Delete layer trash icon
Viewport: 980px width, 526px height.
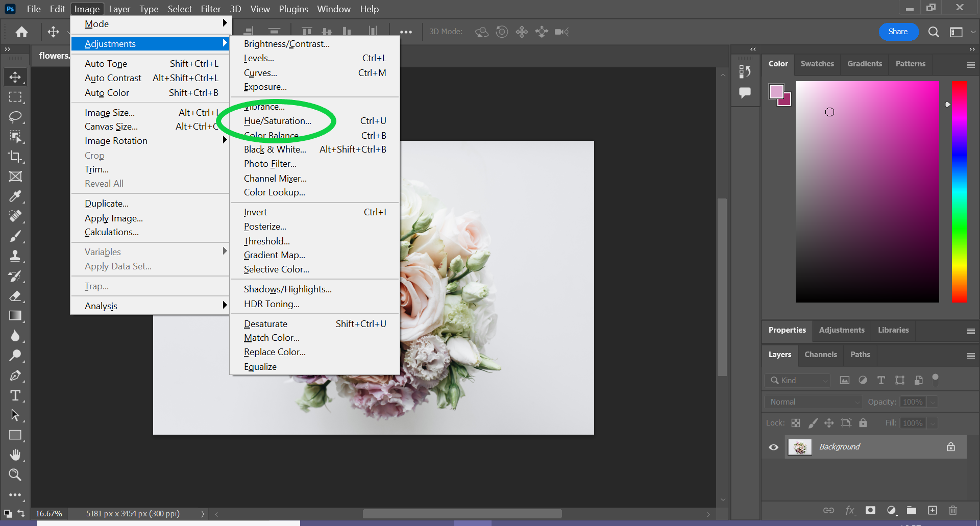click(x=953, y=510)
